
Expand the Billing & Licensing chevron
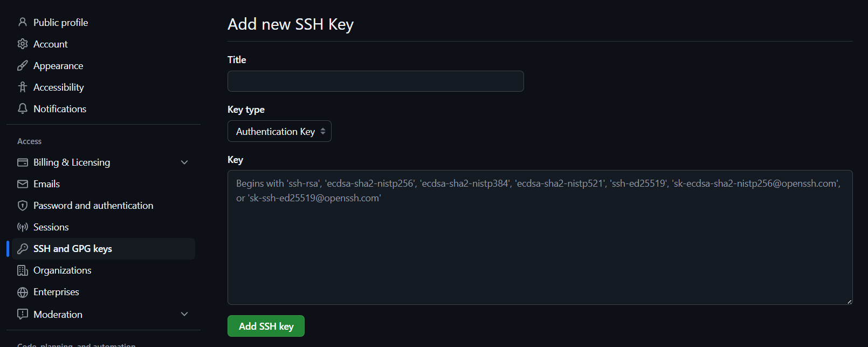point(184,162)
